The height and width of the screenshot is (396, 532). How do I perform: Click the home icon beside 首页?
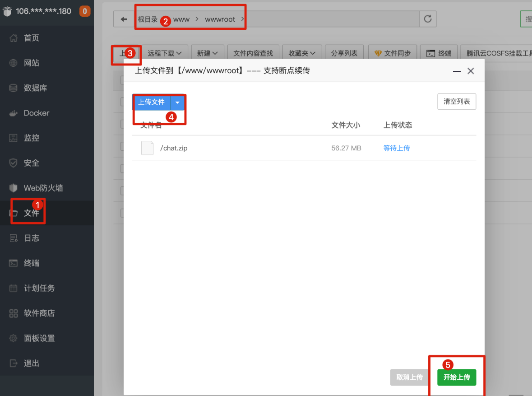(x=14, y=38)
